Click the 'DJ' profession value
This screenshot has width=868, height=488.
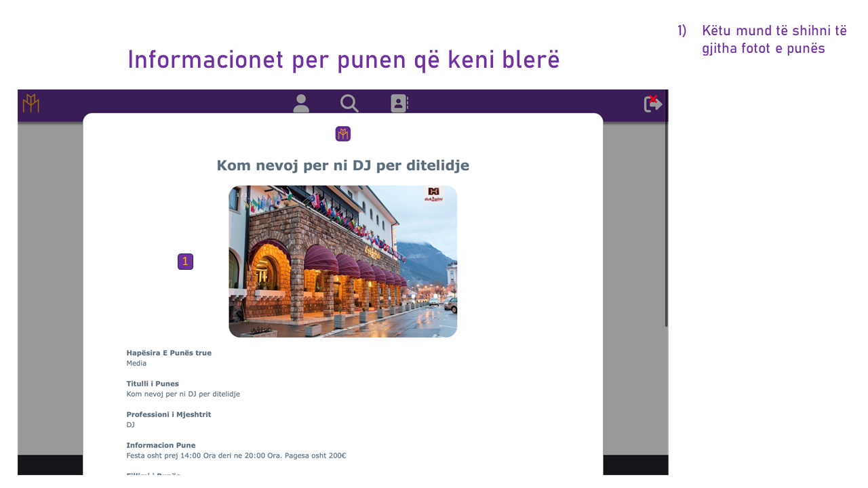coord(130,425)
